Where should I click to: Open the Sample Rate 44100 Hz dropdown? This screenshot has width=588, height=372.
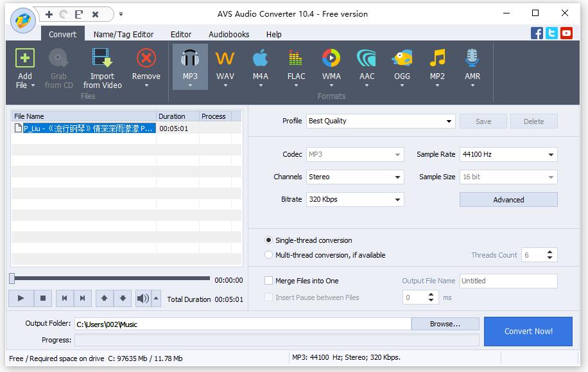coord(551,155)
